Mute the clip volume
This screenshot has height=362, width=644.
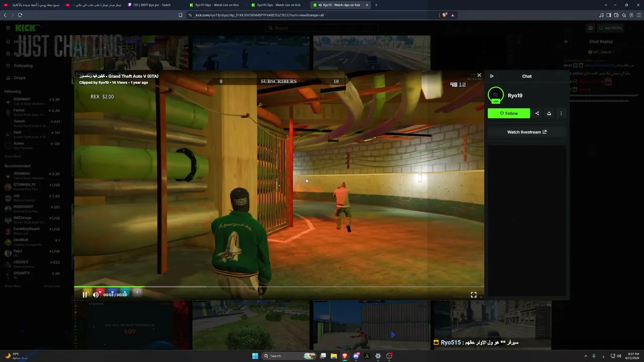tap(96, 295)
